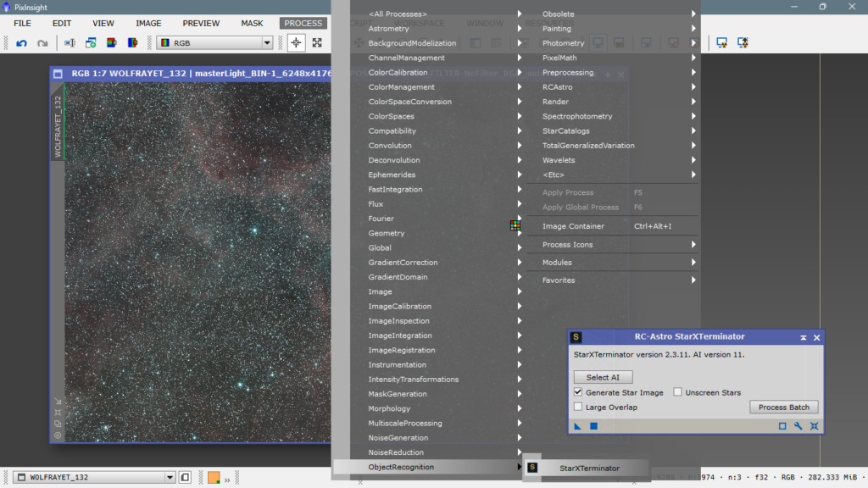The image size is (868, 488).
Task: Click the orange square icon in status bar
Action: [x=214, y=478]
